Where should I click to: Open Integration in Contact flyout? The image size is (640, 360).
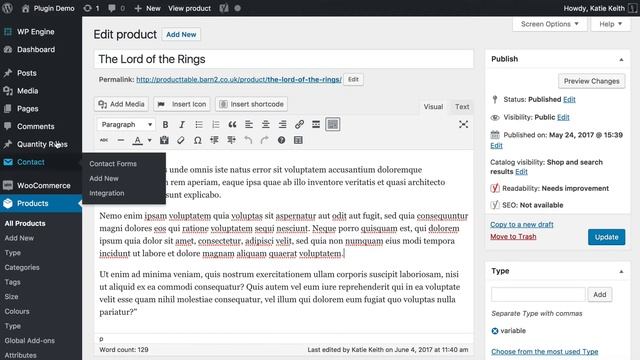(x=107, y=193)
